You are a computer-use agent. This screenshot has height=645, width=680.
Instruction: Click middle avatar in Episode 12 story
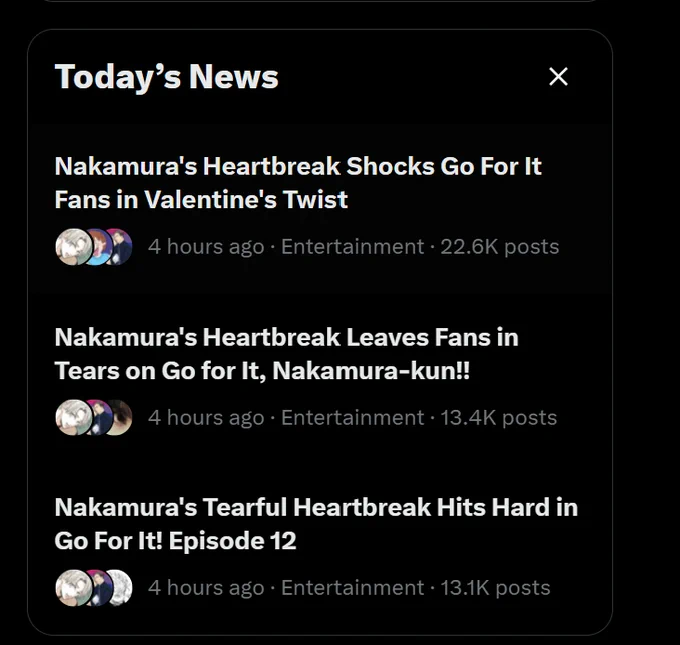[x=99, y=588]
